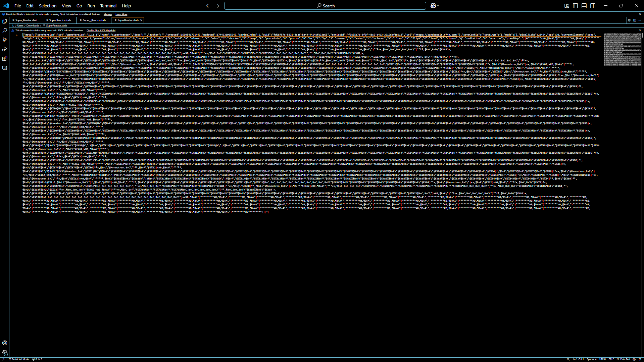
Task: Open the Run menu
Action: coord(91,6)
